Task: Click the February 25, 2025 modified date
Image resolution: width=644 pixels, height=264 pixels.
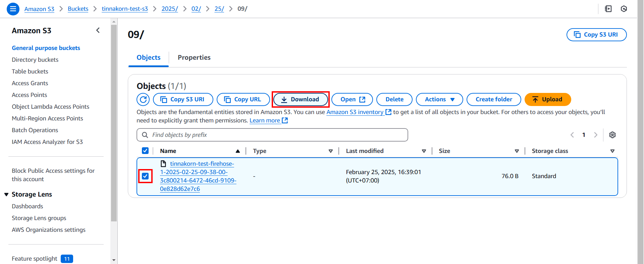Action: coord(383,176)
